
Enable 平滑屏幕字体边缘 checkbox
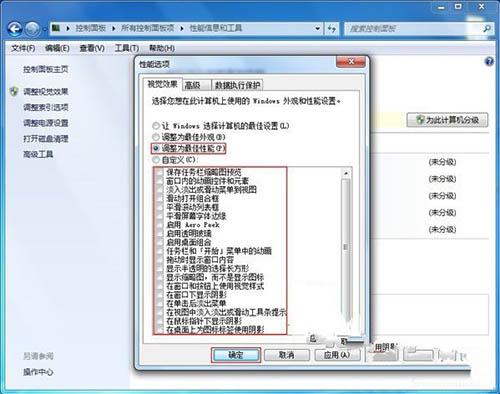[160, 216]
